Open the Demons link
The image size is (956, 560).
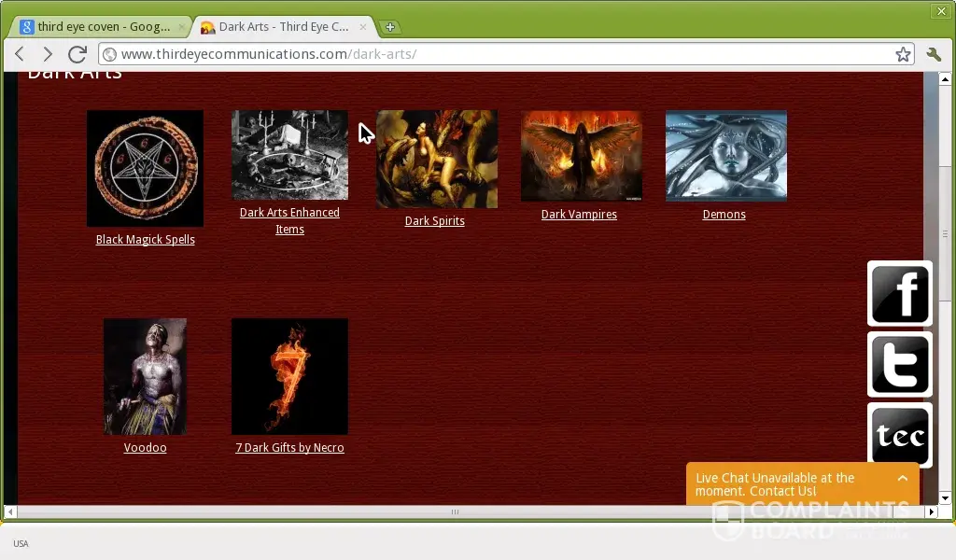724,214
